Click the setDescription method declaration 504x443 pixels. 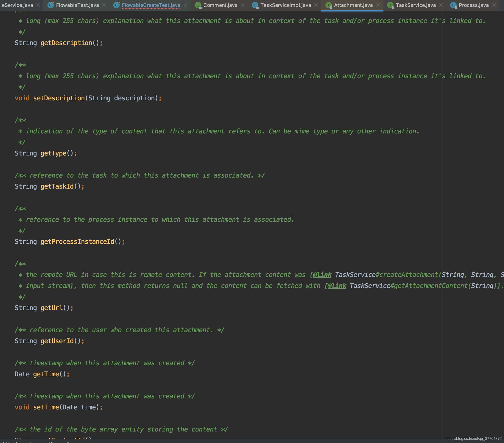tap(59, 98)
